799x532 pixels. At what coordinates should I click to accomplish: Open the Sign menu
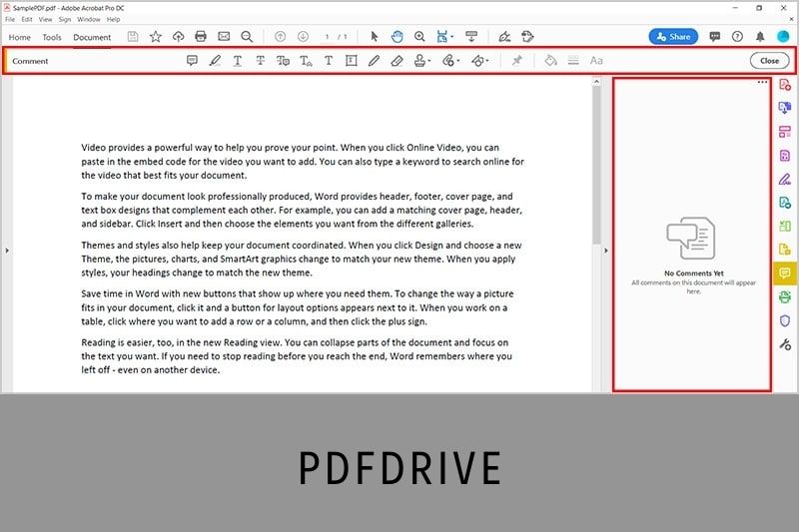65,19
